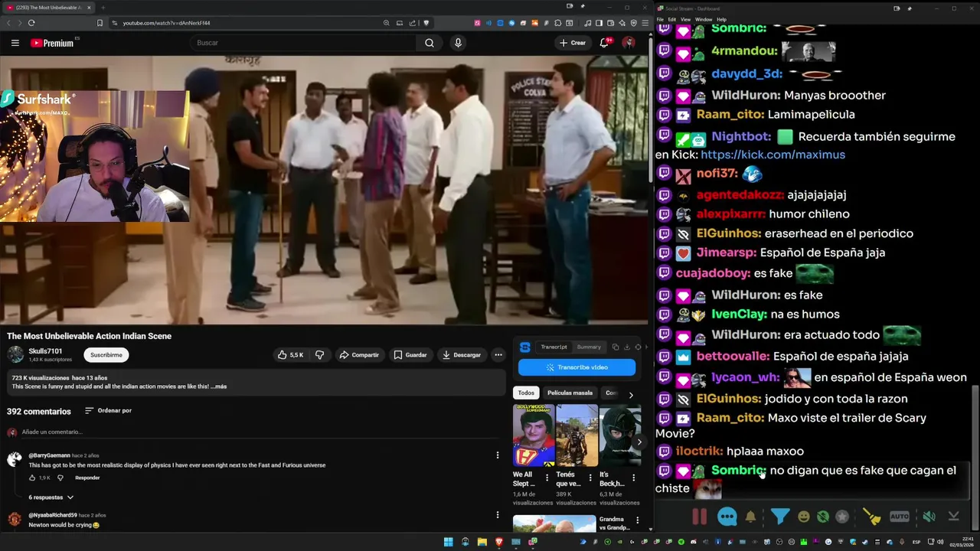Click the grey star icon in Social Stream
Viewport: 980px width, 551px height.
coord(842,517)
